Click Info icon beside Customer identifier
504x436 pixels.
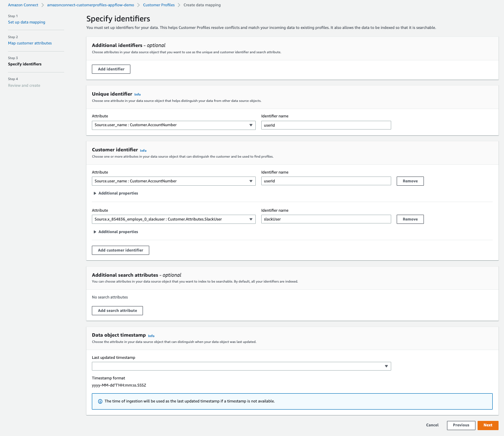(143, 151)
